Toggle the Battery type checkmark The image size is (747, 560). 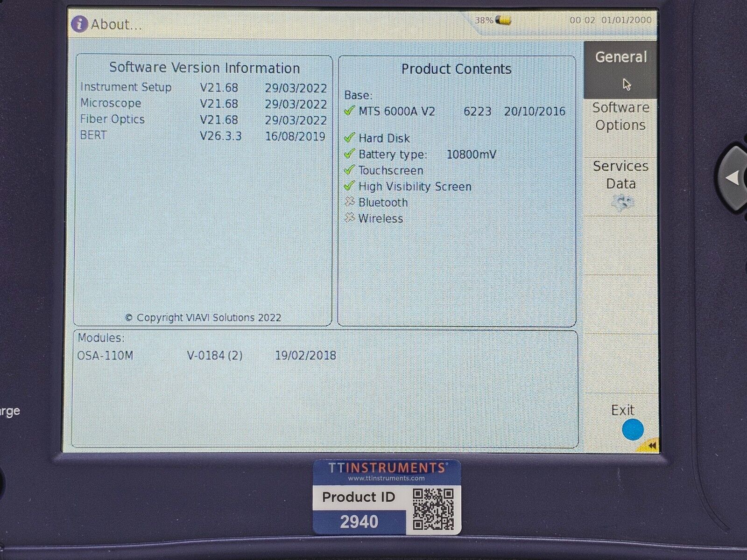pos(349,154)
